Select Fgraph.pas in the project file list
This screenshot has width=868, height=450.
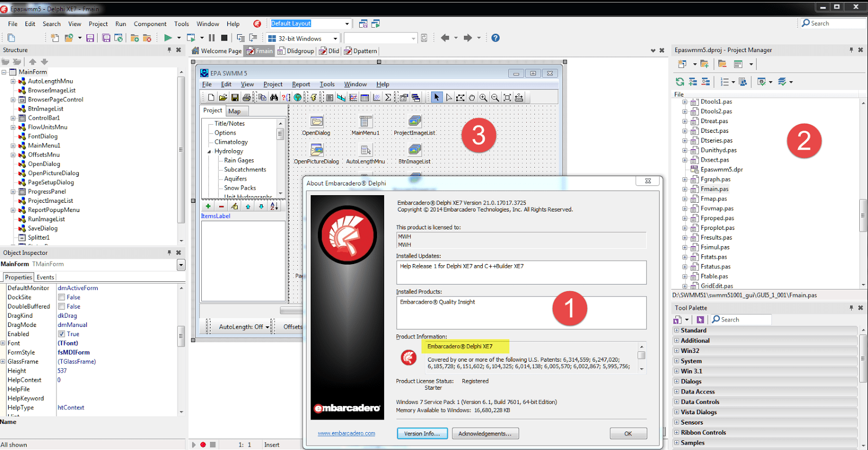716,179
